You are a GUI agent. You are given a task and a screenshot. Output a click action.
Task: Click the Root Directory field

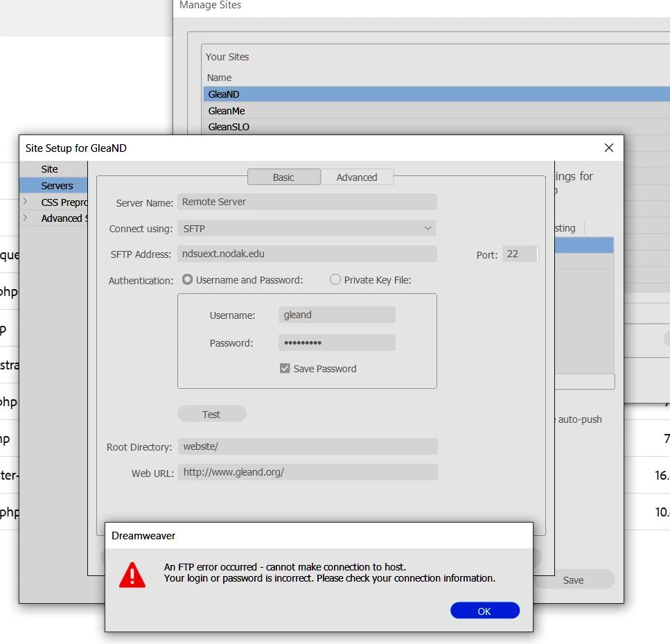[x=308, y=446]
